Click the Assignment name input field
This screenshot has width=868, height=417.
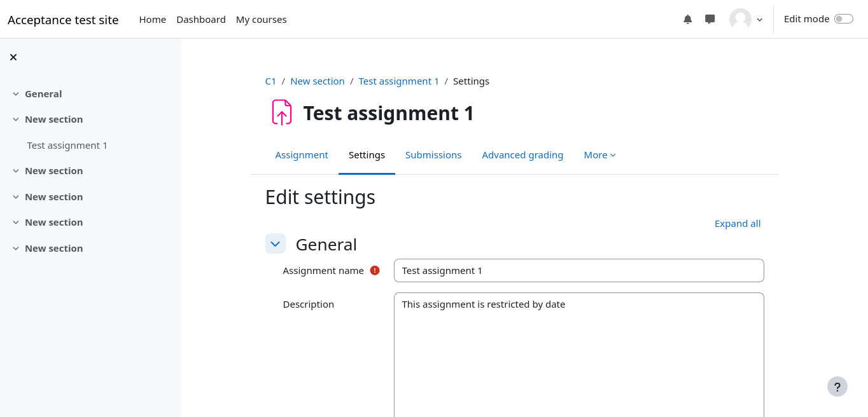[x=578, y=271]
